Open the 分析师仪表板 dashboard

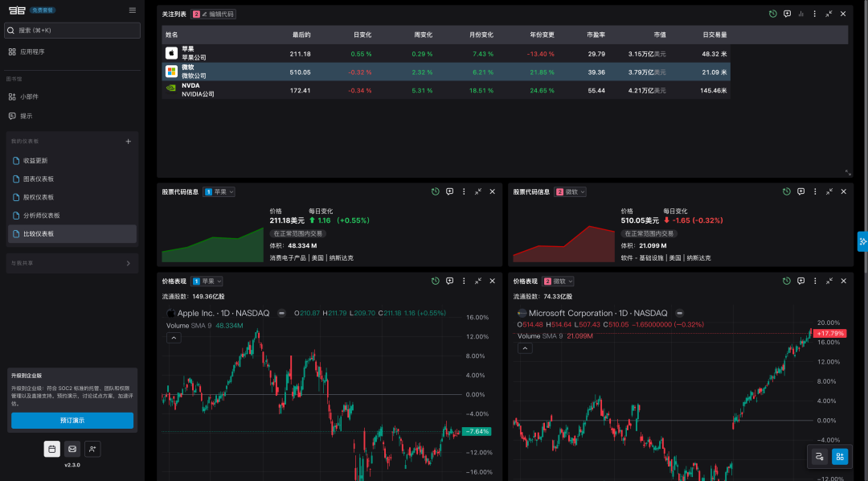(x=72, y=216)
